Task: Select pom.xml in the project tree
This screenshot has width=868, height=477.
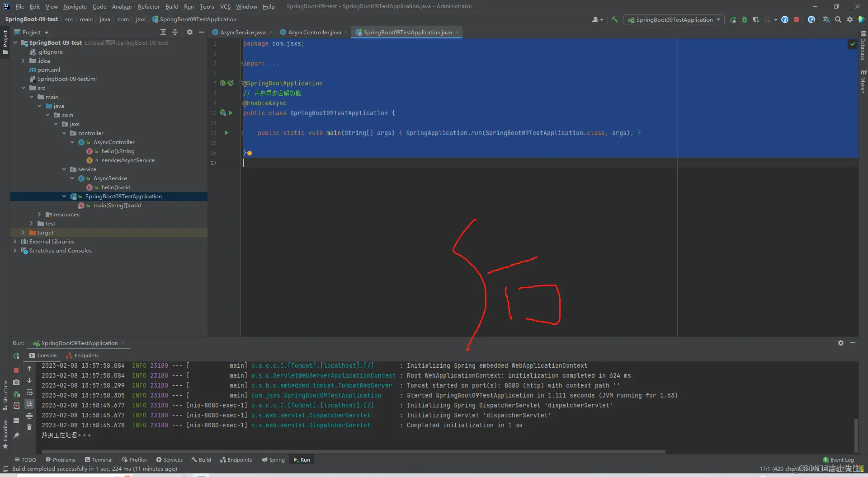Action: coord(48,70)
